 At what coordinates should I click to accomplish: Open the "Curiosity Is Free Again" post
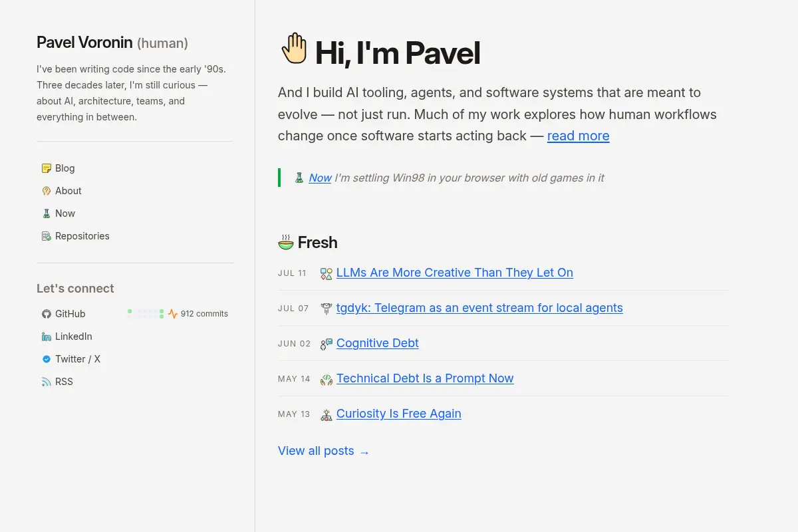[x=398, y=414]
